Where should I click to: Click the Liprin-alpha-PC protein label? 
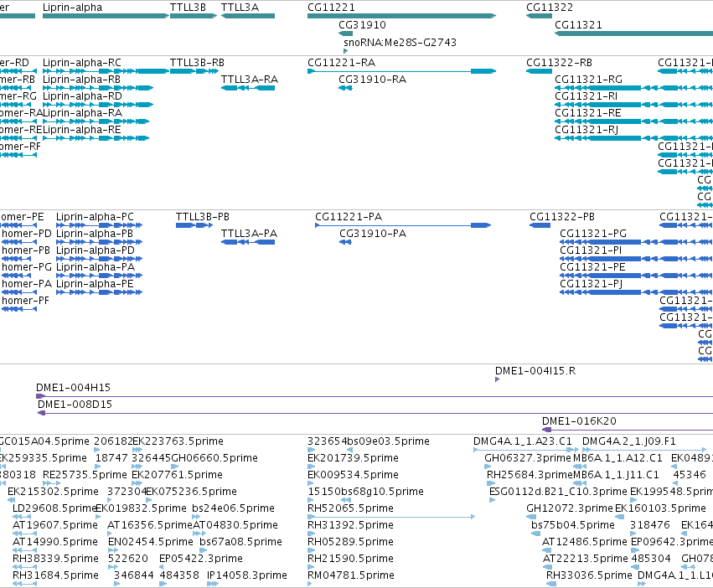pos(95,217)
